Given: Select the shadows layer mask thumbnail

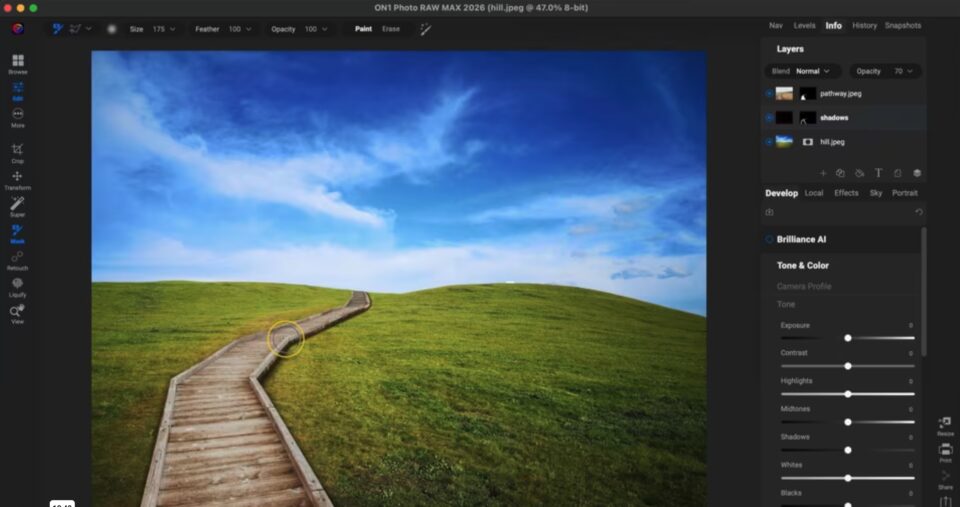Looking at the screenshot, I should (808, 118).
